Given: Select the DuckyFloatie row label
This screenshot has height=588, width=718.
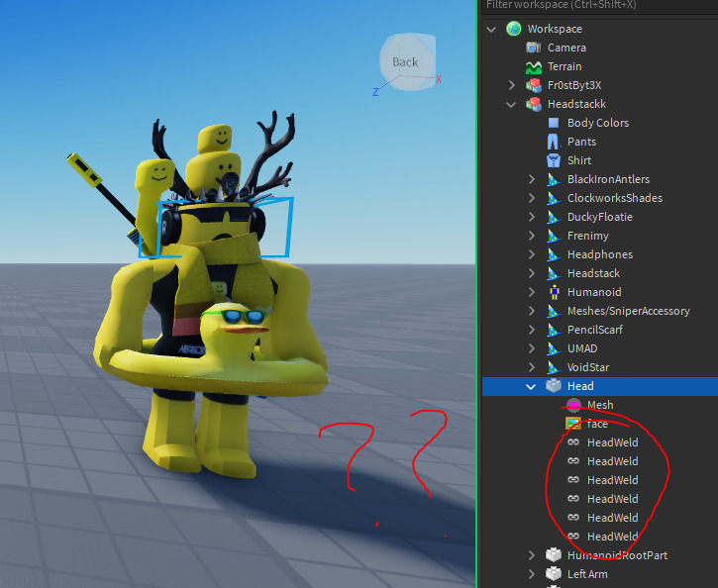Looking at the screenshot, I should 600,217.
